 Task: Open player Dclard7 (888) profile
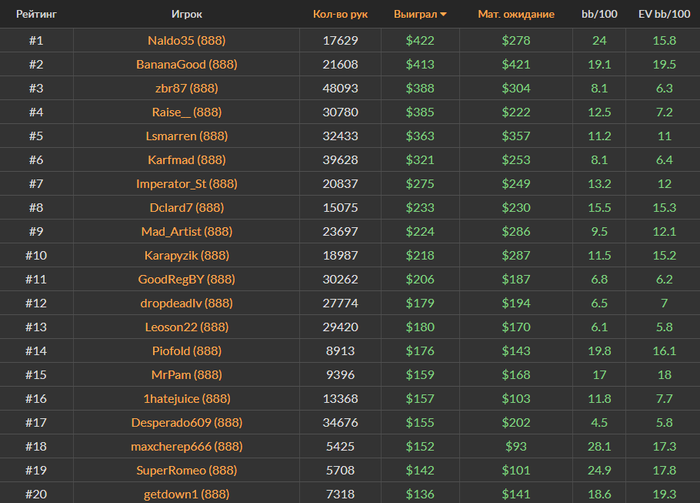187,208
